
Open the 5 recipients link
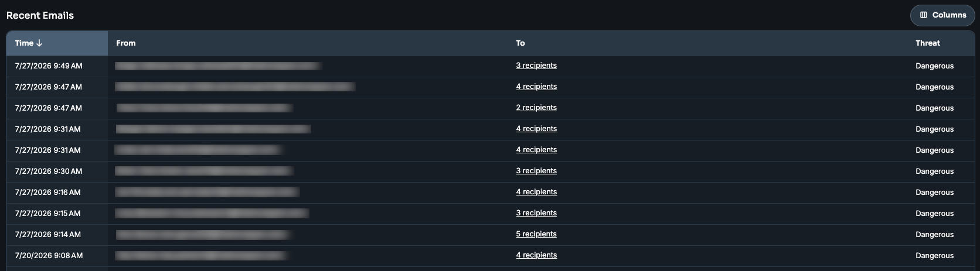click(536, 234)
